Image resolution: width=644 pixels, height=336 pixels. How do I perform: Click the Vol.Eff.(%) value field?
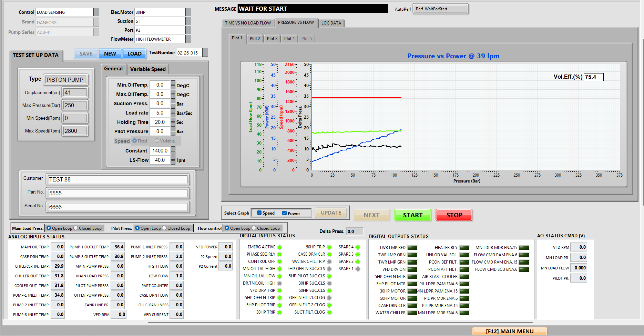point(594,77)
